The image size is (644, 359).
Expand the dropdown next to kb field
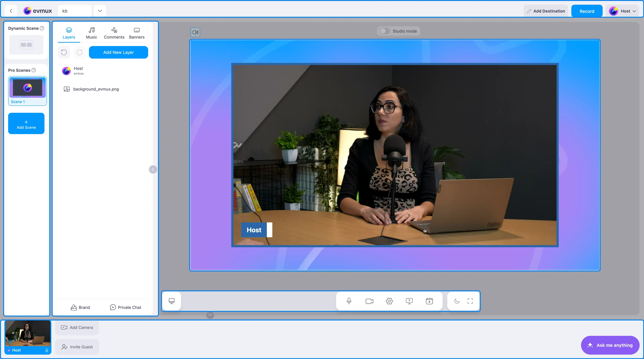(100, 11)
